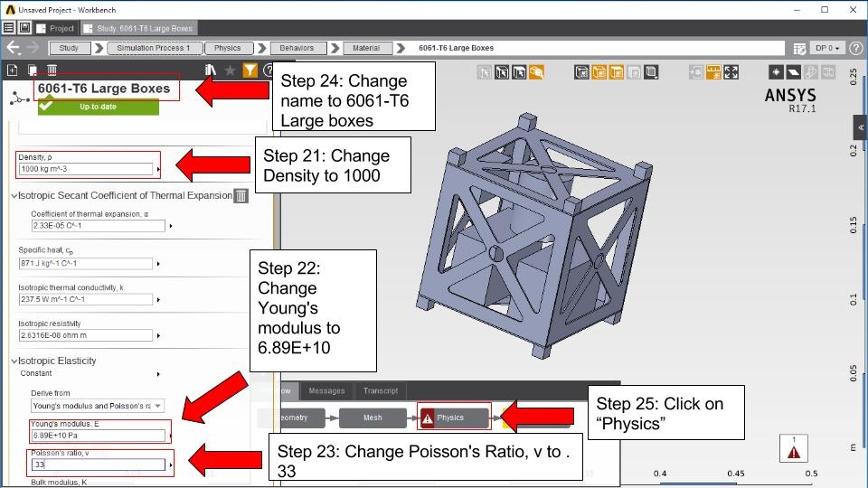Viewport: 868px width, 488px height.
Task: Open Poisson's ratio options arrow
Action: [x=171, y=465]
